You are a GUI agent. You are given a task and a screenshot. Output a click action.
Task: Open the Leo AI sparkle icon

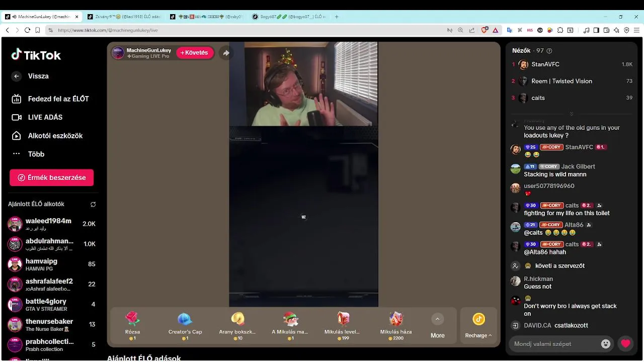coord(616,30)
